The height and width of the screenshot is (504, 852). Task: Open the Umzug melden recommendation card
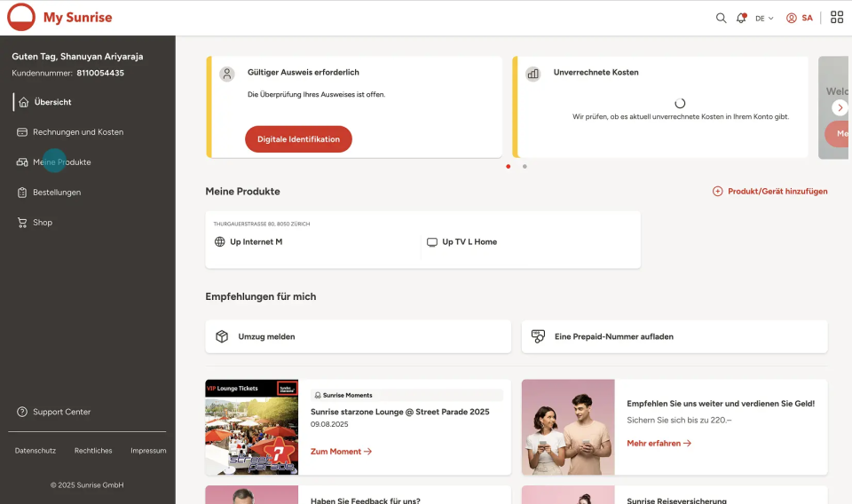358,336
